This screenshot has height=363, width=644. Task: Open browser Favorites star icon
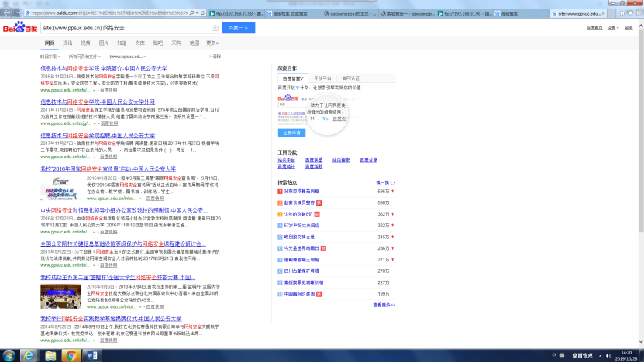[631, 13]
